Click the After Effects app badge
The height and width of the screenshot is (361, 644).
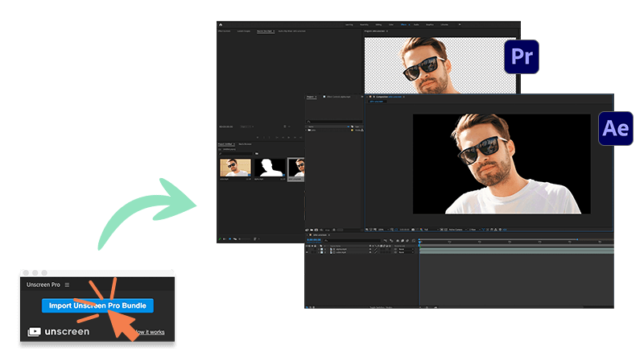pyautogui.click(x=615, y=129)
